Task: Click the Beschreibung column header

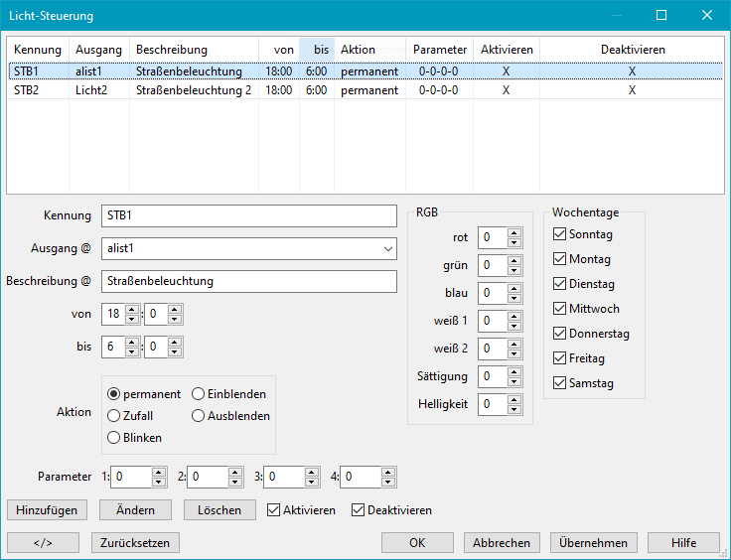Action: click(172, 50)
